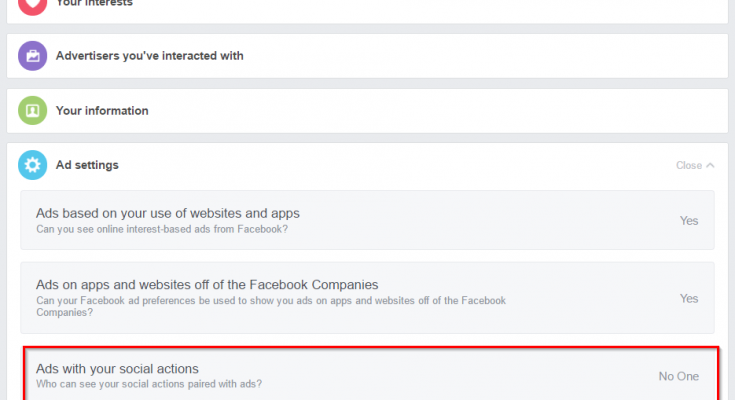Change the No One social actions value
This screenshot has width=735, height=400.
pyautogui.click(x=678, y=376)
